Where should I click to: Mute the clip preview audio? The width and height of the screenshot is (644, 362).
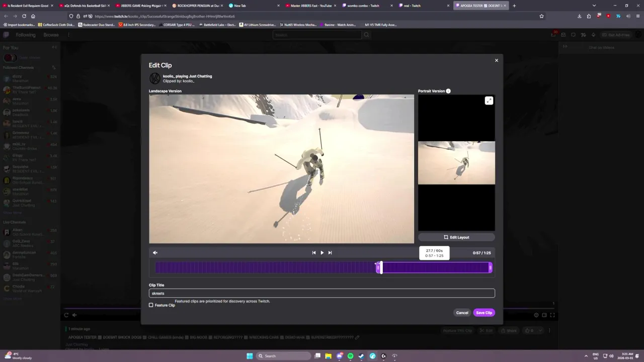click(155, 253)
